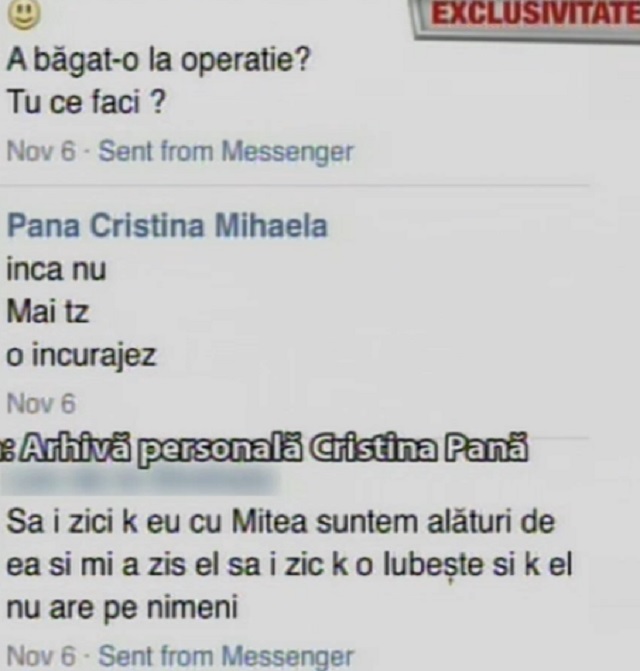This screenshot has width=640, height=671.
Task: Open Sent from Messenger under Tu ce faci
Action: [226, 151]
